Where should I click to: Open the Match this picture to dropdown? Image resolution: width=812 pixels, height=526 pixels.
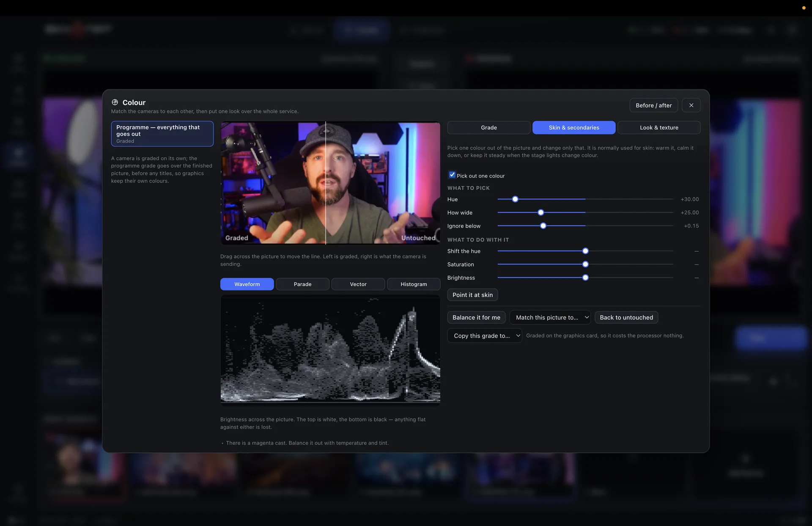(x=550, y=317)
